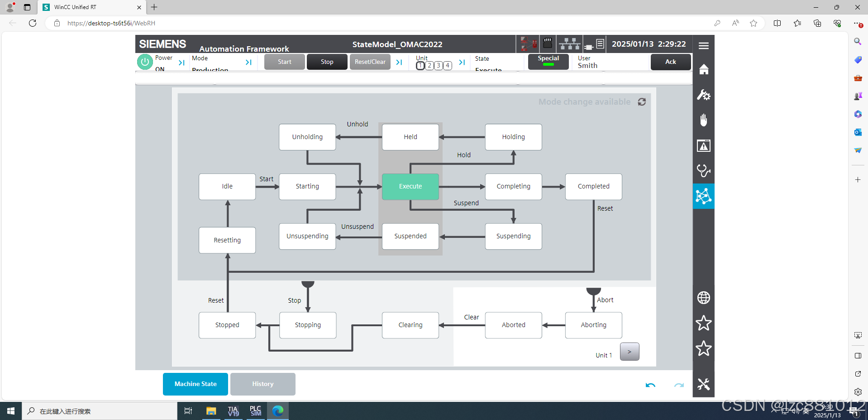Open the hamburger menu atop the sidebar
The width and height of the screenshot is (868, 420).
click(x=703, y=45)
